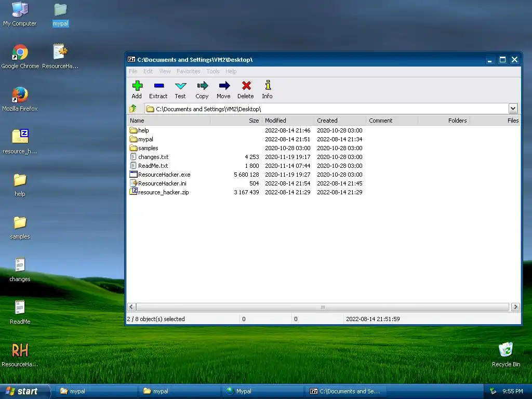The height and width of the screenshot is (399, 532).
Task: Select the RH ResourceHacker executable desktop icon
Action: click(x=20, y=355)
